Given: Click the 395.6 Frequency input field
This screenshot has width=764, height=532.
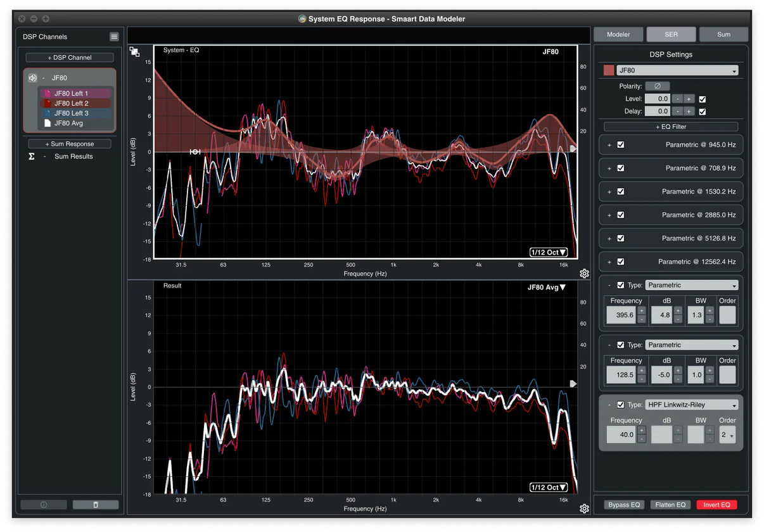Looking at the screenshot, I should pos(621,315).
